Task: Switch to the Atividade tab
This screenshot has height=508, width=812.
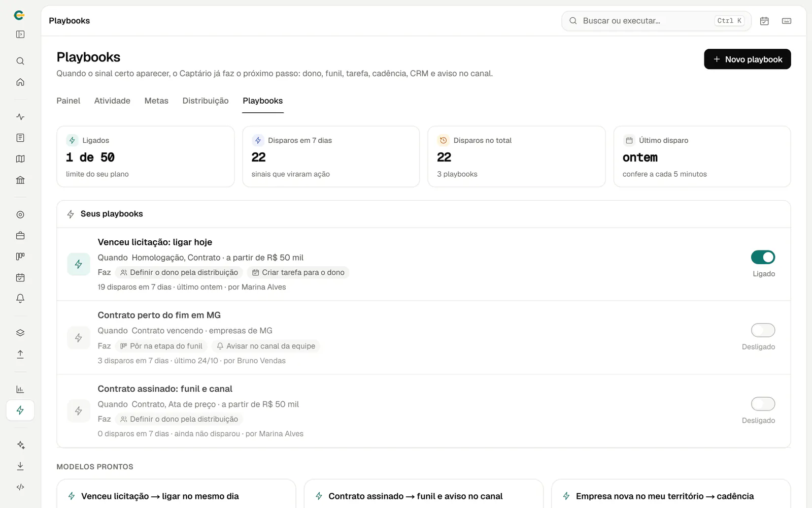Action: pyautogui.click(x=112, y=101)
